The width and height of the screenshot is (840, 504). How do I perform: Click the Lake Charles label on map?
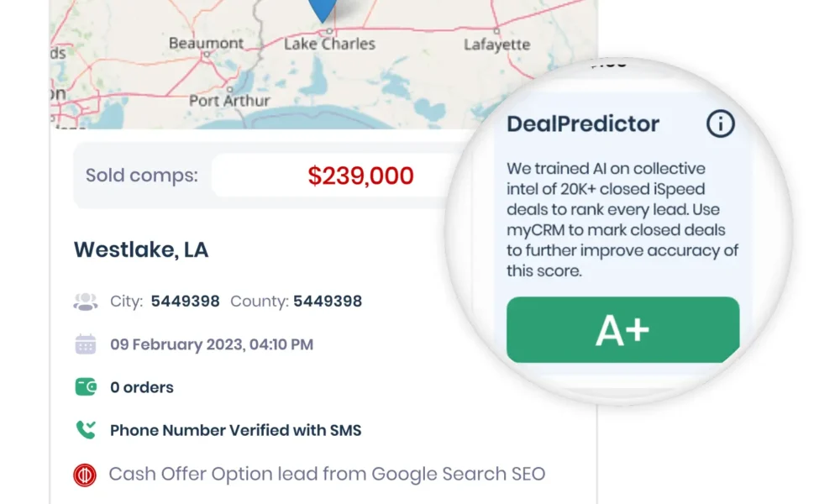(329, 44)
